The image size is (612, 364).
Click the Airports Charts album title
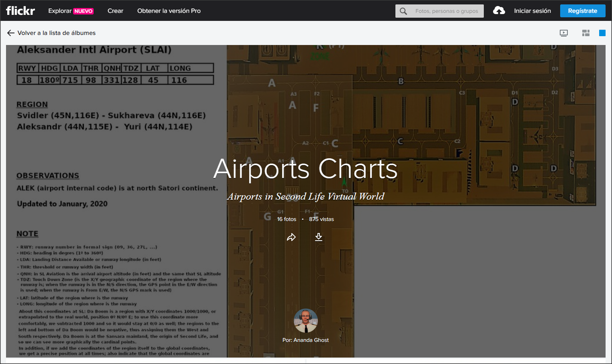pyautogui.click(x=306, y=169)
